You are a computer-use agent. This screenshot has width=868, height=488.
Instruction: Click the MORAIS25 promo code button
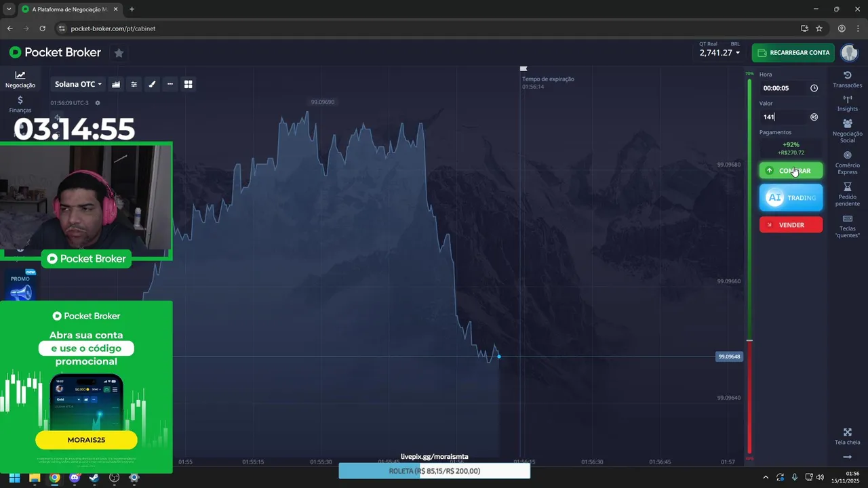[x=86, y=440]
